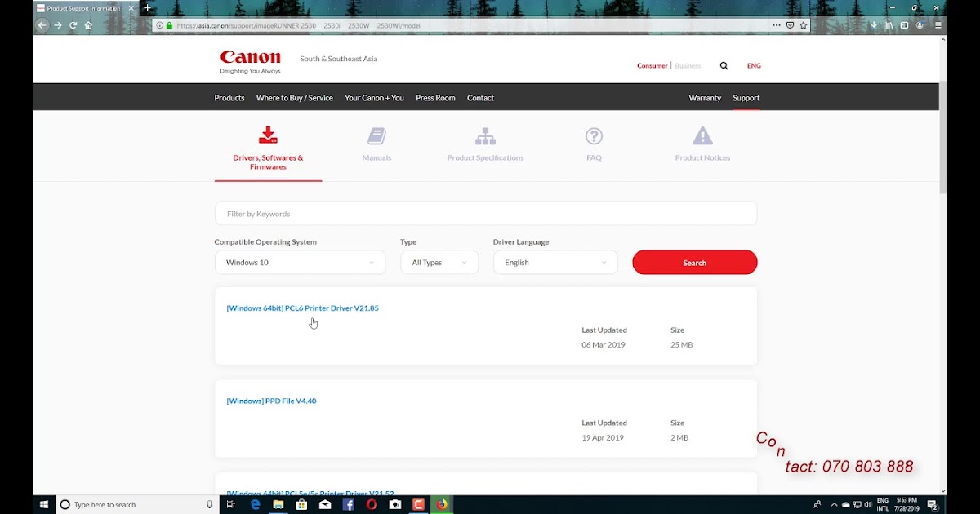Open the Support nav item

pos(746,98)
